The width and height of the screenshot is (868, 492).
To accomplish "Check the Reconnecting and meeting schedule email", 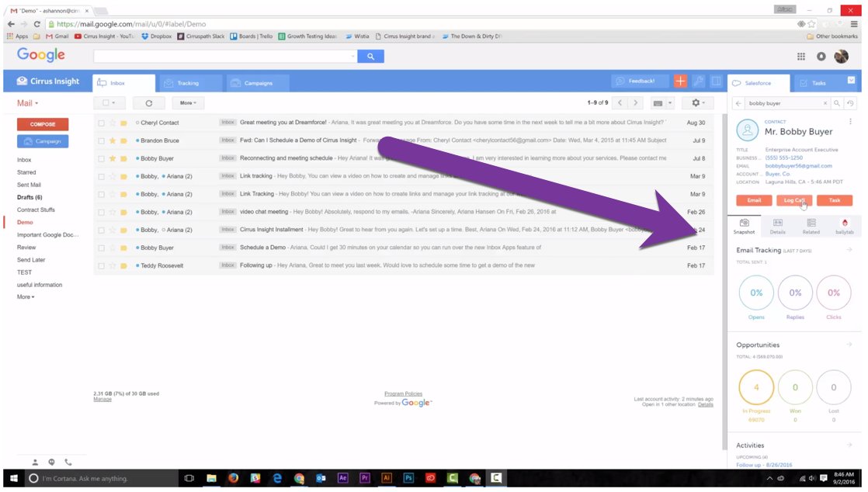I will click(x=101, y=159).
